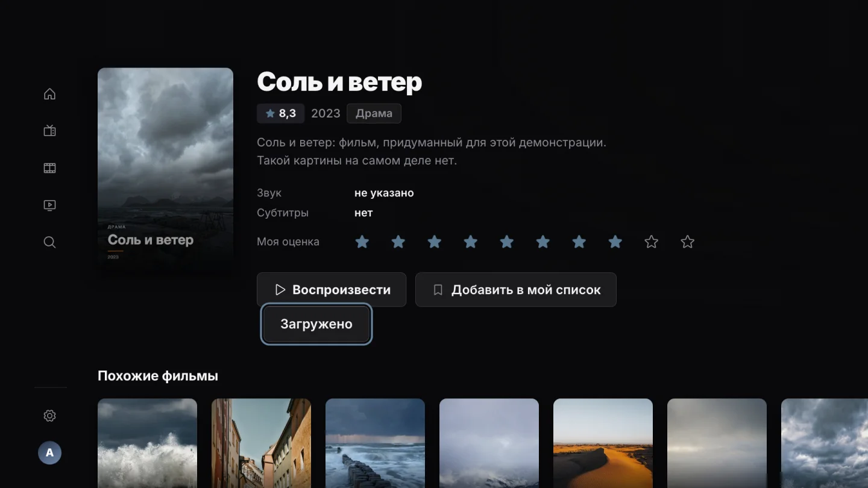Rate the film one star
Screen dimensions: 868x488
click(x=362, y=242)
